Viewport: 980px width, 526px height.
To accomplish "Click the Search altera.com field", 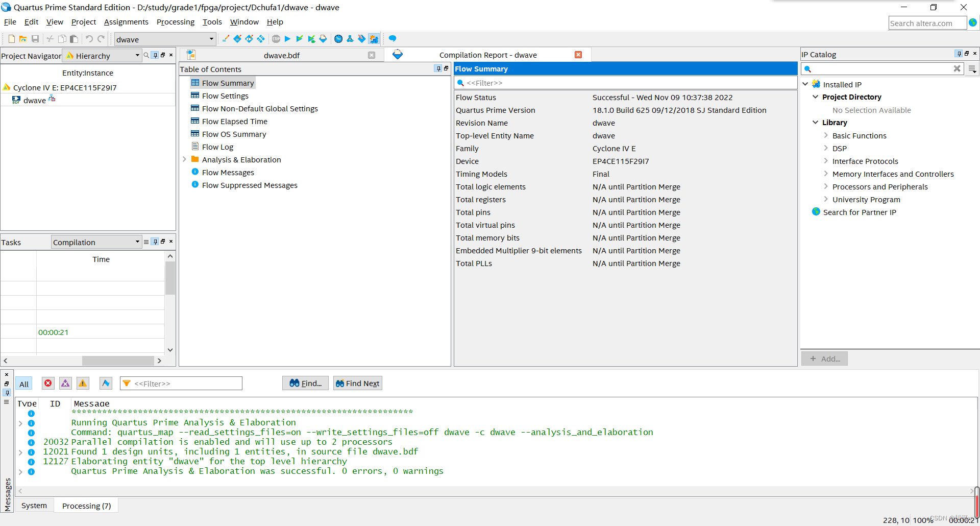I will coord(927,23).
